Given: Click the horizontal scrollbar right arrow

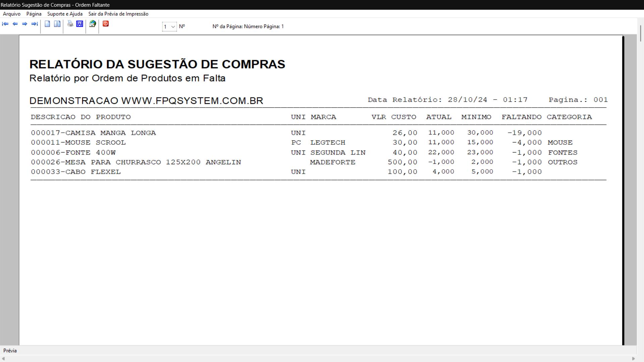Looking at the screenshot, I should tap(633, 359).
